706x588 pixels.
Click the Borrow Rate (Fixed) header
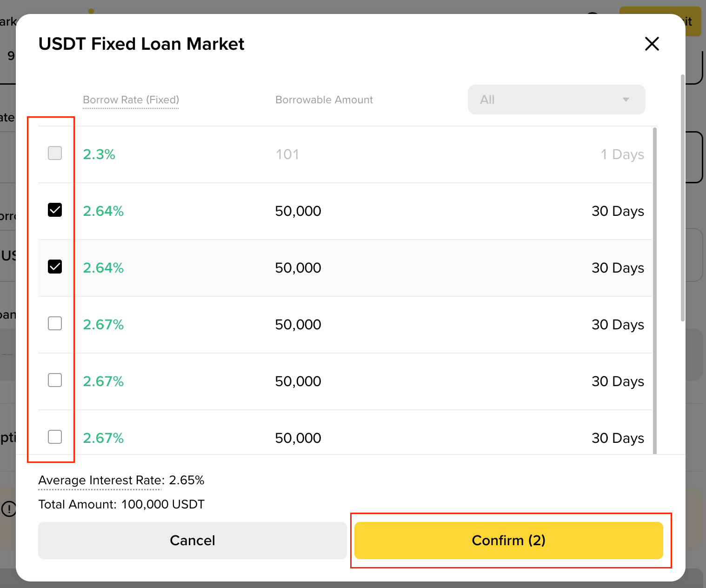[x=131, y=100]
